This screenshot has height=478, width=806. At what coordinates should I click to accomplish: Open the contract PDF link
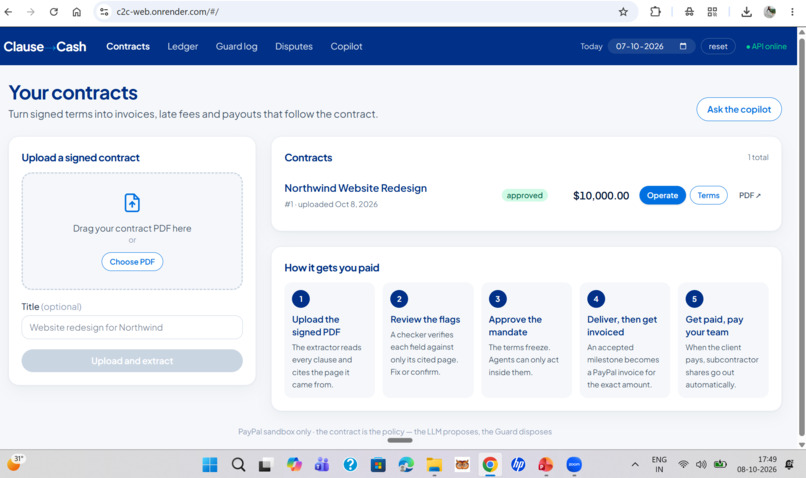749,195
